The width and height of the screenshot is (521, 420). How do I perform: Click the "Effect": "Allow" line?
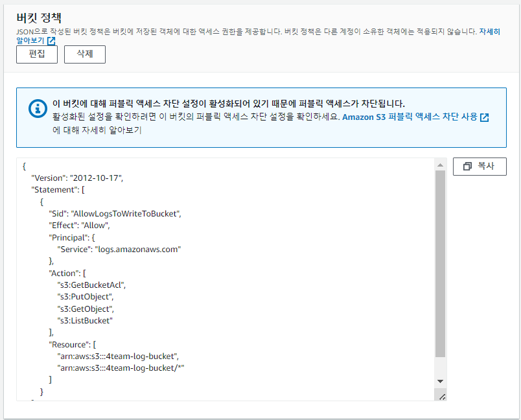tap(79, 226)
